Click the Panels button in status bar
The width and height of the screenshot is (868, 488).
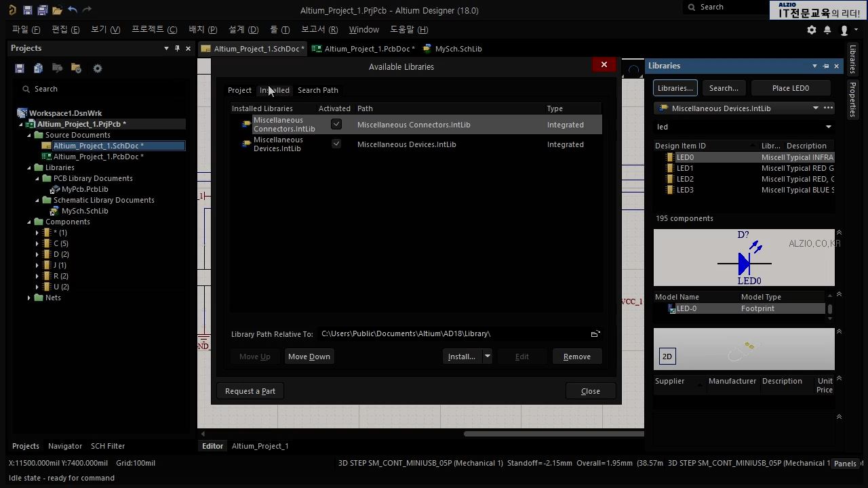[845, 464]
